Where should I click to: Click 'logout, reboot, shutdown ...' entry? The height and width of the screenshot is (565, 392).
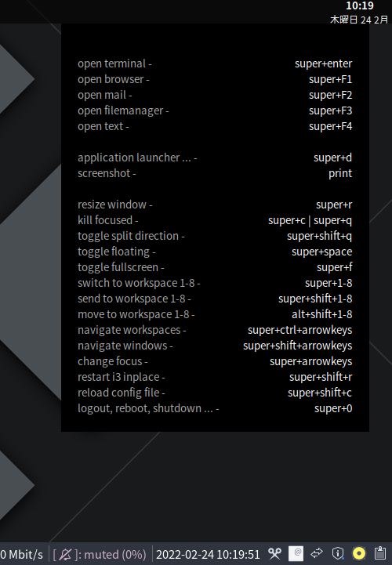click(x=148, y=408)
